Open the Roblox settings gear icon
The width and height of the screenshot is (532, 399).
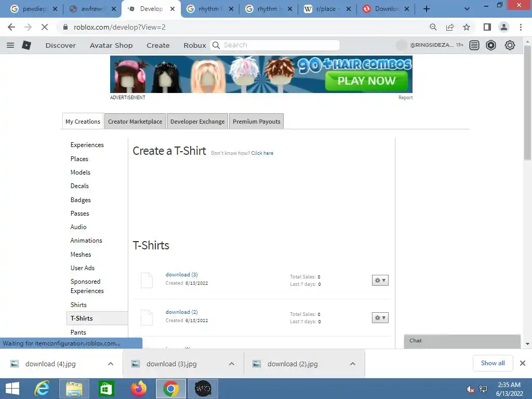(x=510, y=45)
